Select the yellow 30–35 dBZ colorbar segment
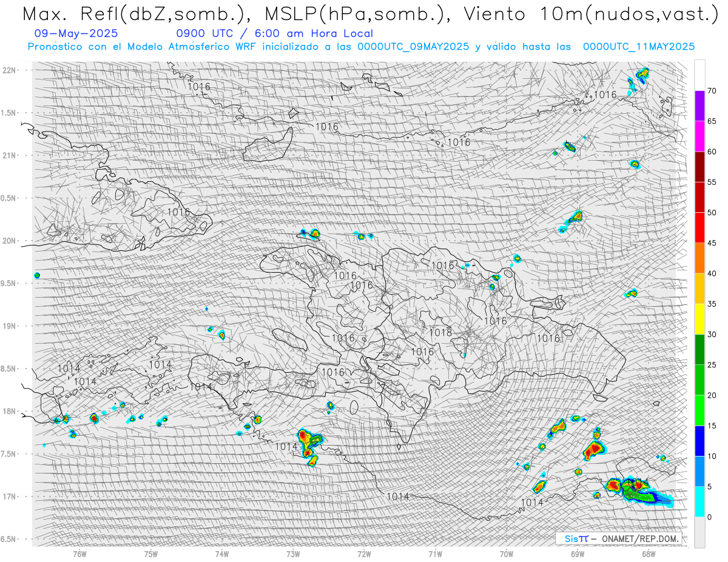 (699, 319)
